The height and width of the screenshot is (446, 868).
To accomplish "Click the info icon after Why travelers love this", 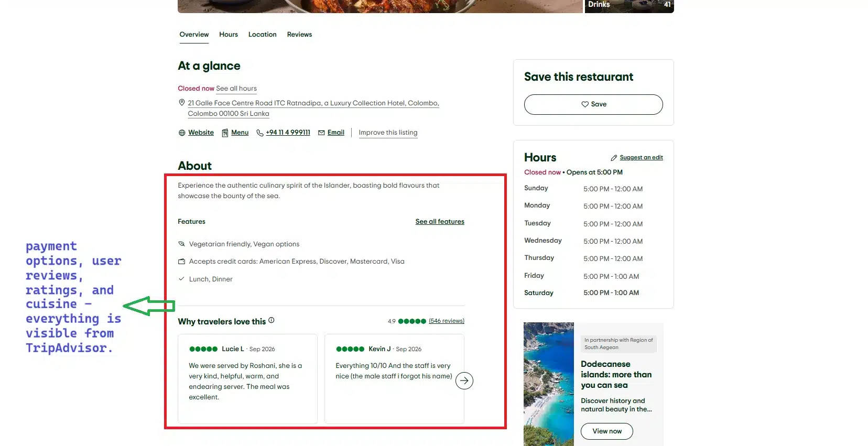I will (272, 320).
